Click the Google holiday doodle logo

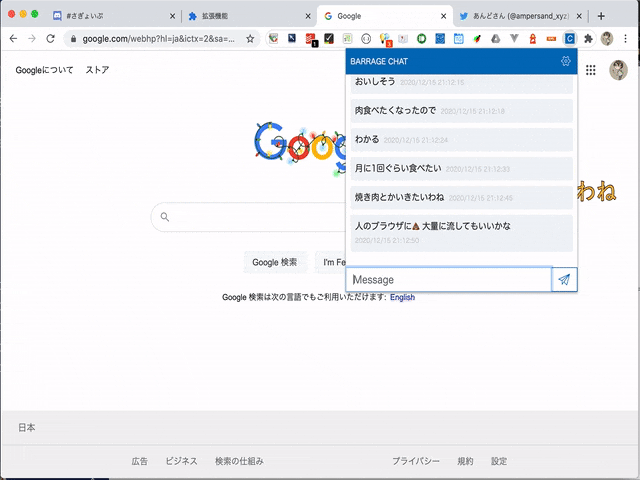[x=300, y=147]
